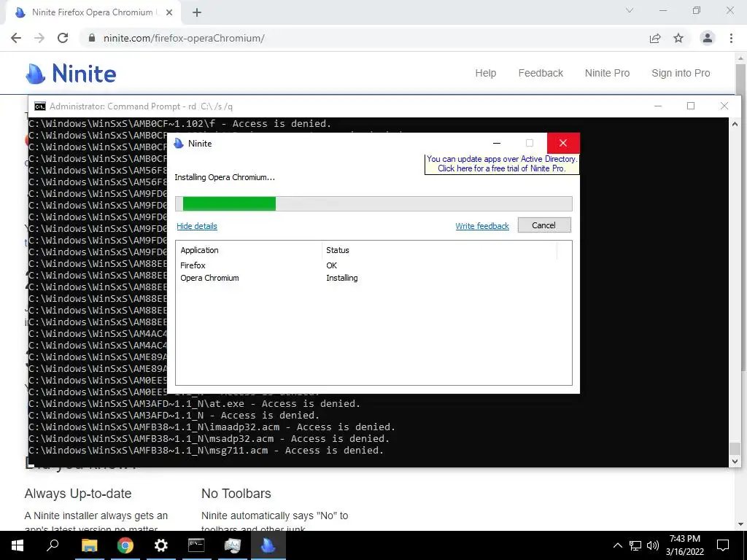747x560 pixels.
Task: Open Ninite Pro page
Action: point(607,73)
